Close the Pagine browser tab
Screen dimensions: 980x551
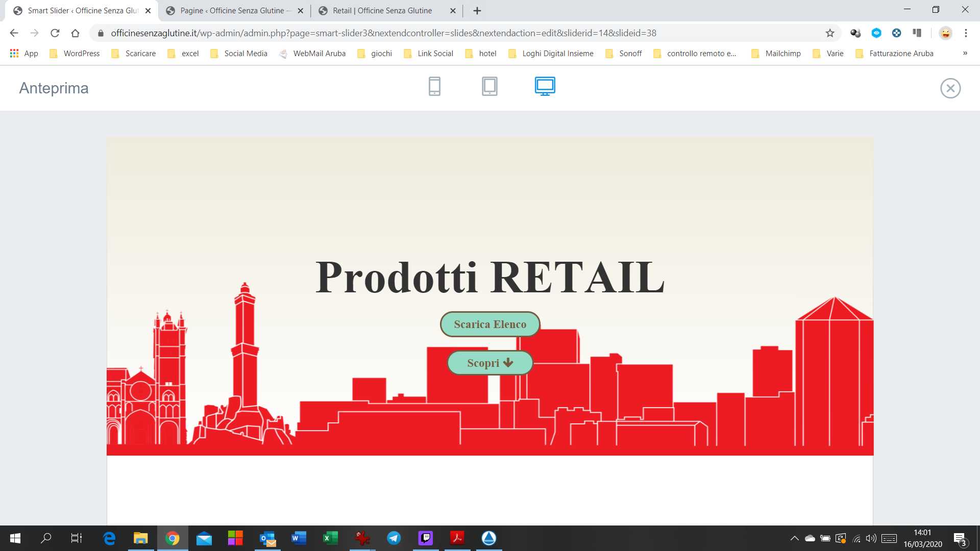(x=301, y=11)
